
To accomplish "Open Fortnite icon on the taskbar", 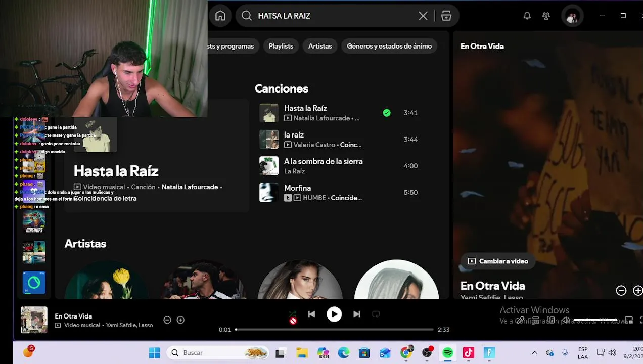I will (489, 353).
